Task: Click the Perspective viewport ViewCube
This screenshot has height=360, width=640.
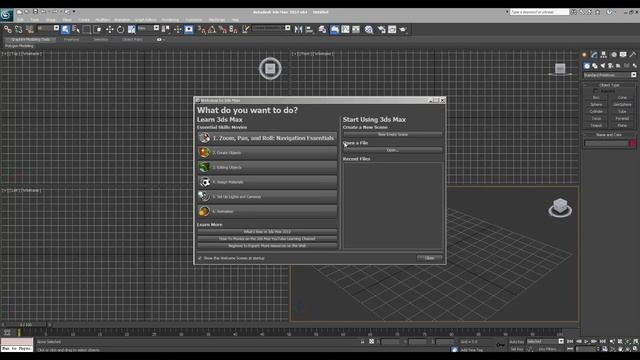Action: coord(560,208)
